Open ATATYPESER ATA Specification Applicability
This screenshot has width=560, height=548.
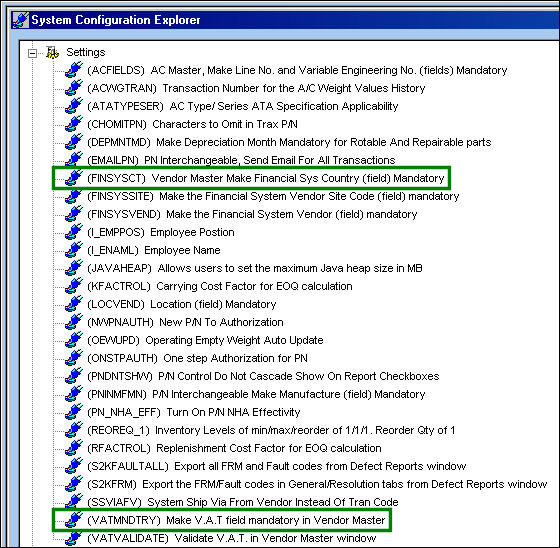[242, 106]
